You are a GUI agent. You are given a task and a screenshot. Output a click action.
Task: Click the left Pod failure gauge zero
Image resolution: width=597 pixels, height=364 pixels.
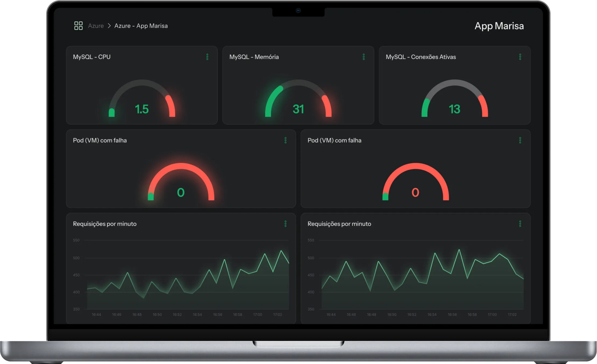click(x=181, y=192)
